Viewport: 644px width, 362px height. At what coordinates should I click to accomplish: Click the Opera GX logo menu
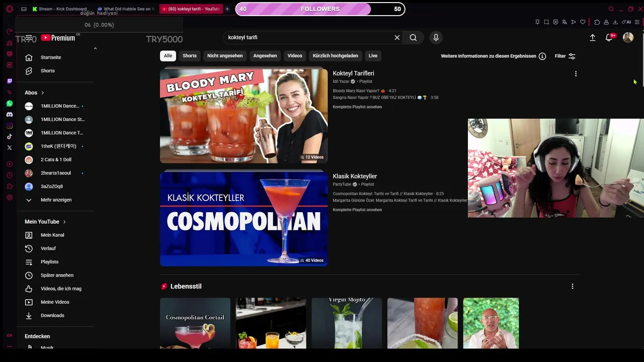pos(10,9)
